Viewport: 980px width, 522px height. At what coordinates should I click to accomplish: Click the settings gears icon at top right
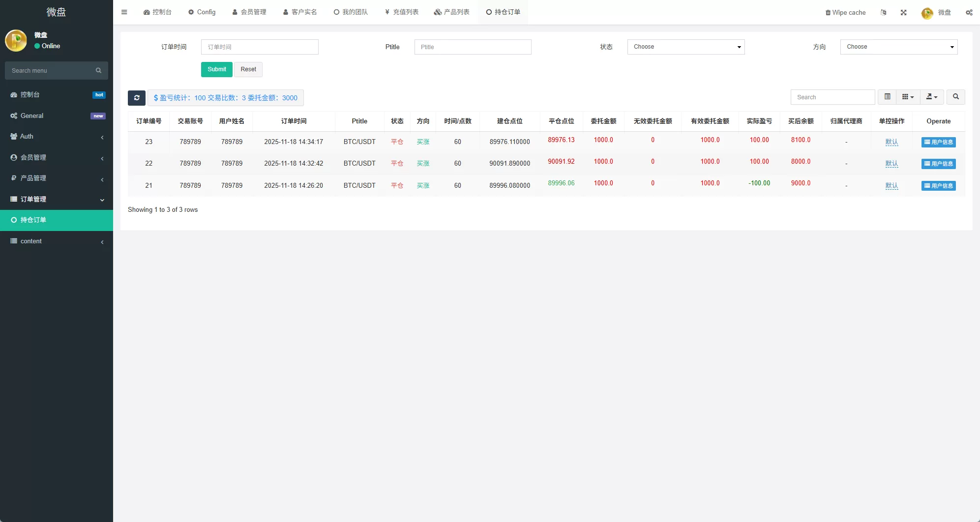pyautogui.click(x=969, y=13)
